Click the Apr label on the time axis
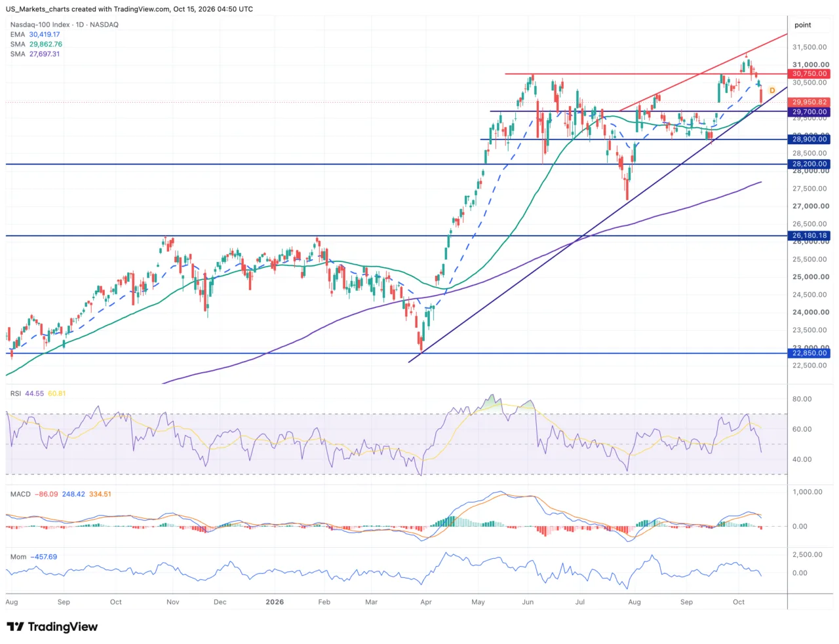Image resolution: width=839 pixels, height=644 pixels. point(426,602)
